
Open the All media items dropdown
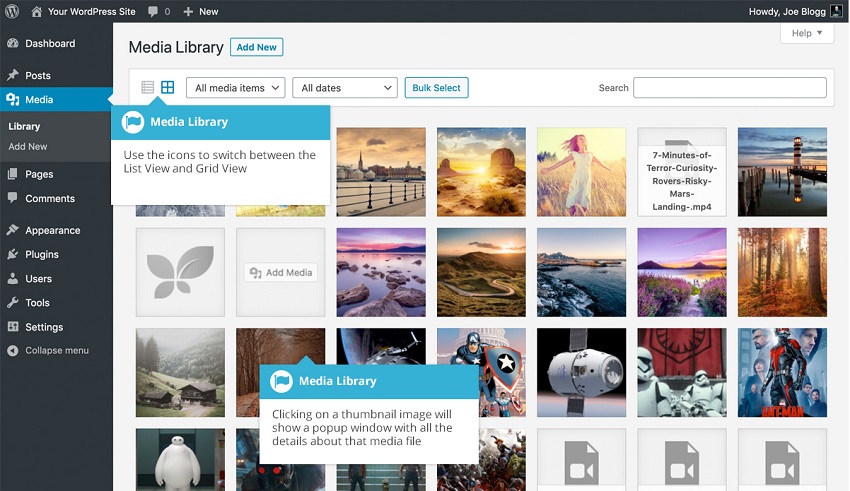235,88
